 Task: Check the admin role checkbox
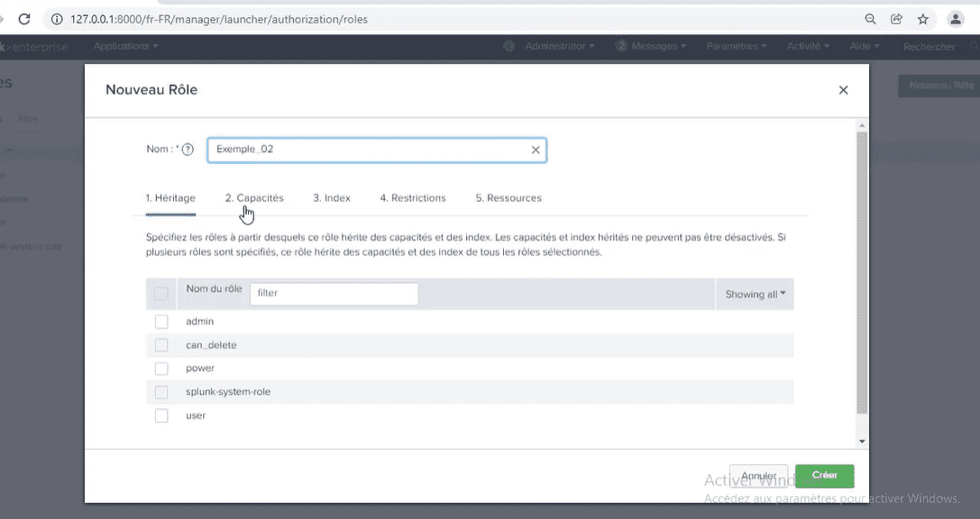click(x=161, y=322)
